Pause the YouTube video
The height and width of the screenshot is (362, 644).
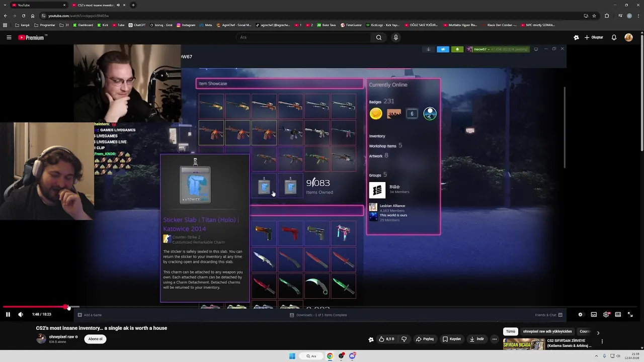click(8, 314)
